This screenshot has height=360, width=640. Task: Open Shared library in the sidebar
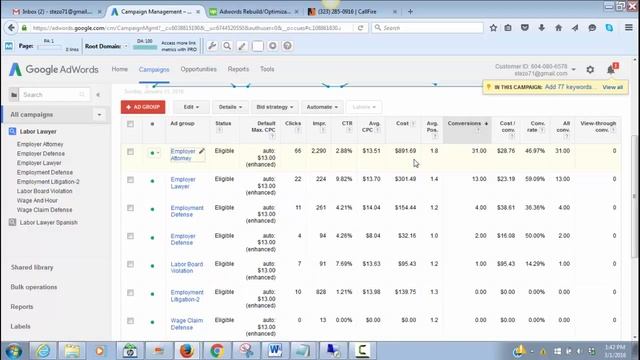pyautogui.click(x=32, y=267)
